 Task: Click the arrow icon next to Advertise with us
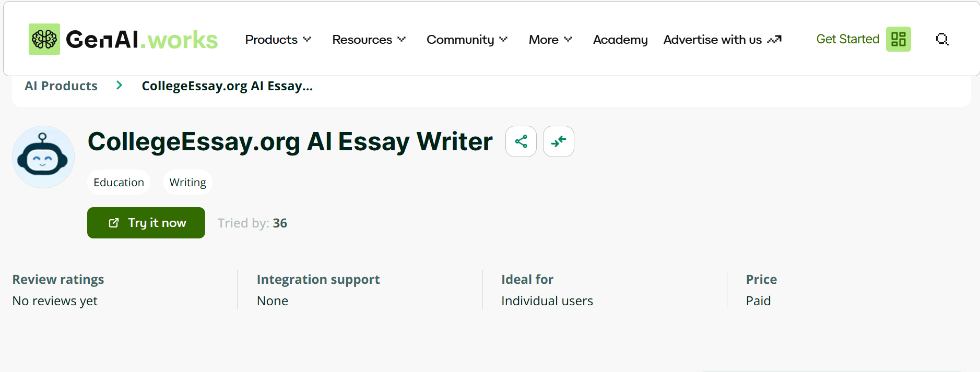[775, 39]
